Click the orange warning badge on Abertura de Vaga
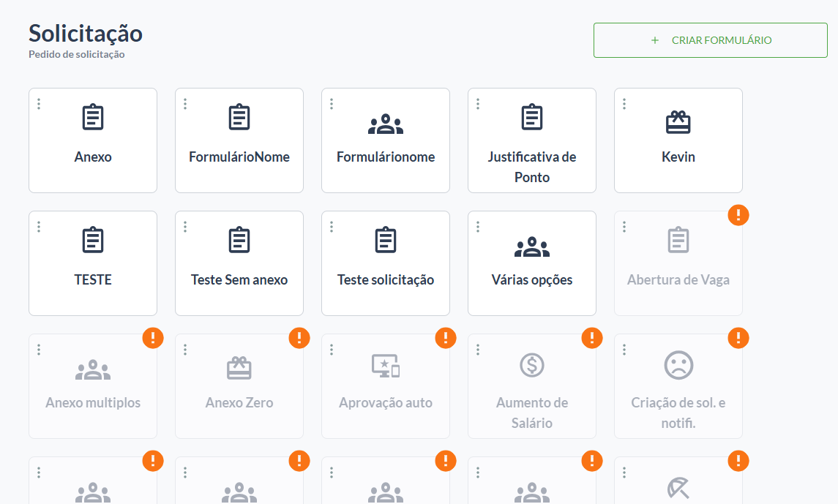Image resolution: width=838 pixels, height=504 pixels. (738, 215)
